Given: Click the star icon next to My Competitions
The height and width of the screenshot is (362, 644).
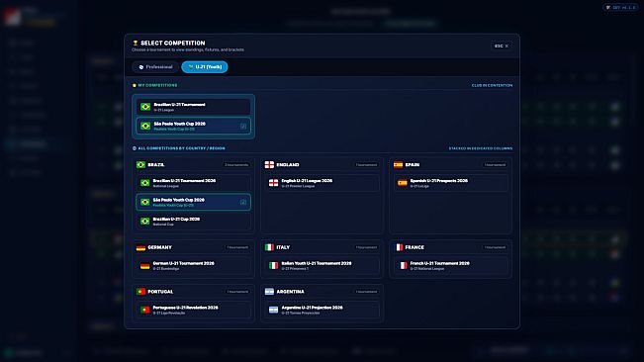Looking at the screenshot, I should pyautogui.click(x=135, y=85).
